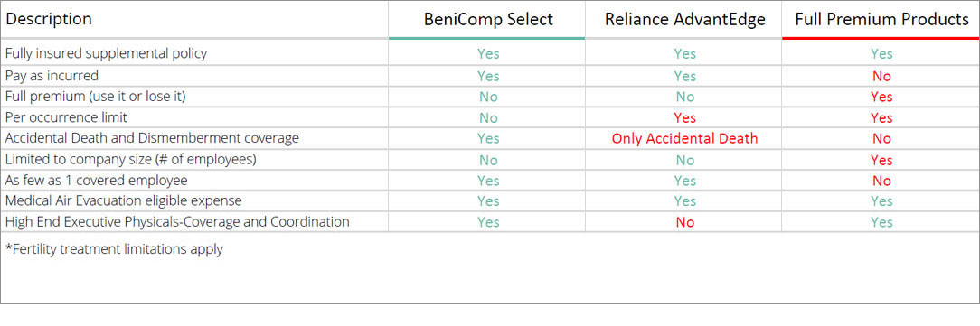Click High End Executive Physicals row label
The image size is (980, 326).
(x=177, y=222)
